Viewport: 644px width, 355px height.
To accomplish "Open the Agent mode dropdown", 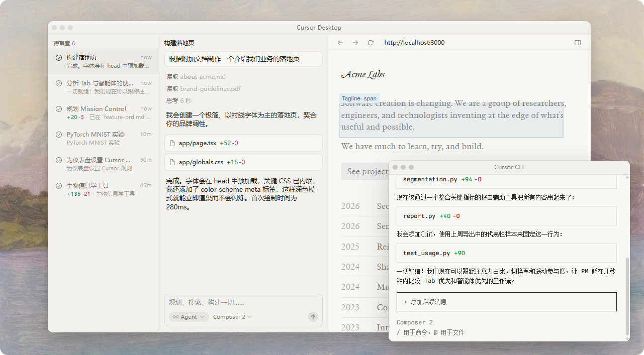I will point(189,317).
